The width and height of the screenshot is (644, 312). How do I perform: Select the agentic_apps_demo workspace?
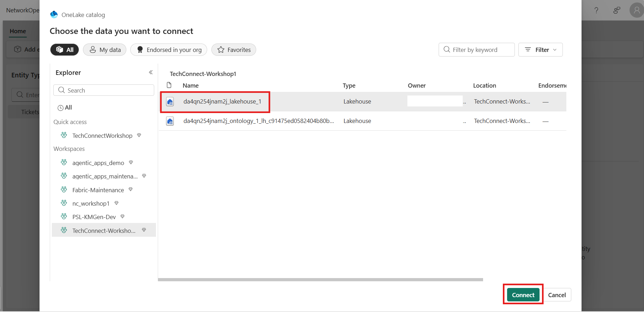point(98,163)
